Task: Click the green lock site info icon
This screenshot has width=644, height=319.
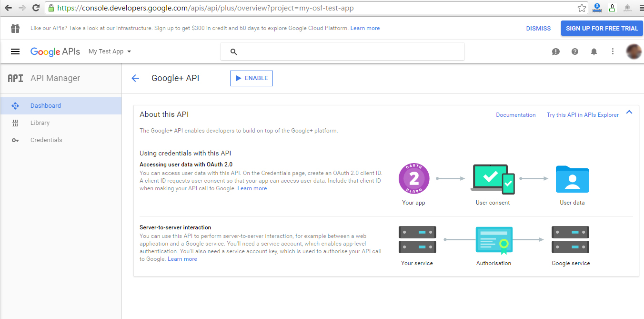Action: pos(51,8)
